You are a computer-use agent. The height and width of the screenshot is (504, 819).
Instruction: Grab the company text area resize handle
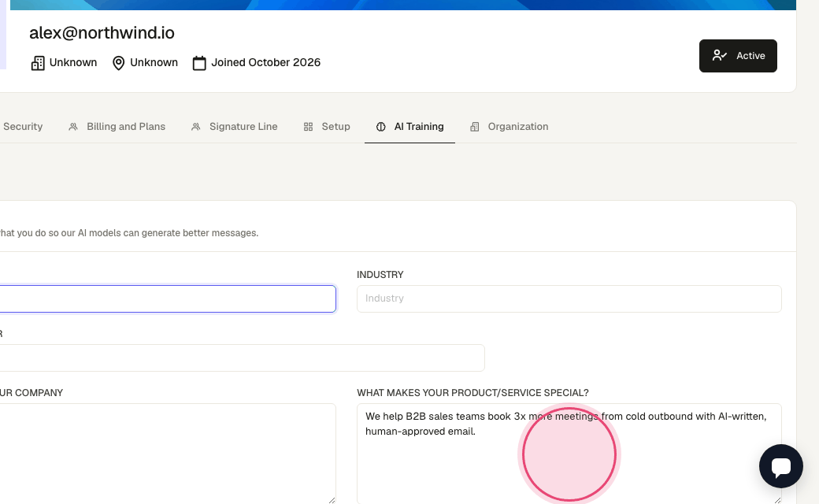tap(332, 500)
